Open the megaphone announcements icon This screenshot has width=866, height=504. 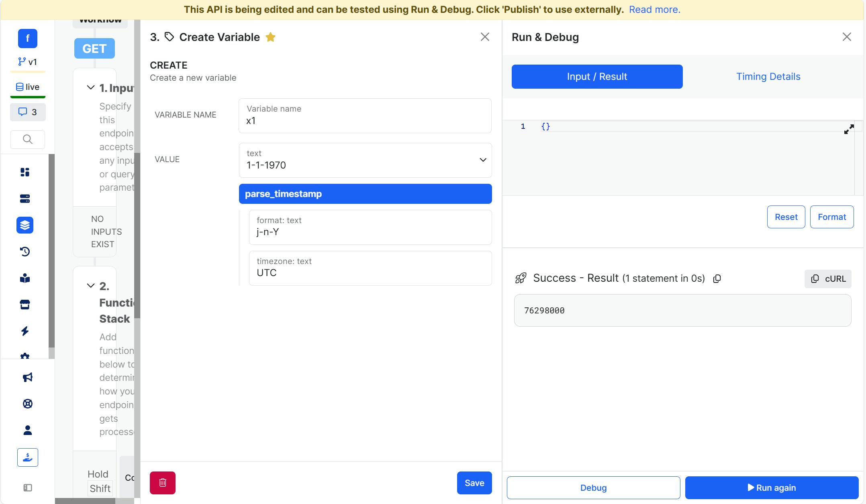pos(27,377)
